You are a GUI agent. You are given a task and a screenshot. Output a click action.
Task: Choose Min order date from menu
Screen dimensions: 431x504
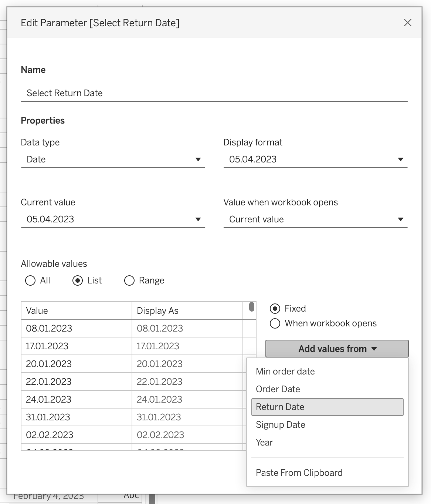pyautogui.click(x=285, y=372)
